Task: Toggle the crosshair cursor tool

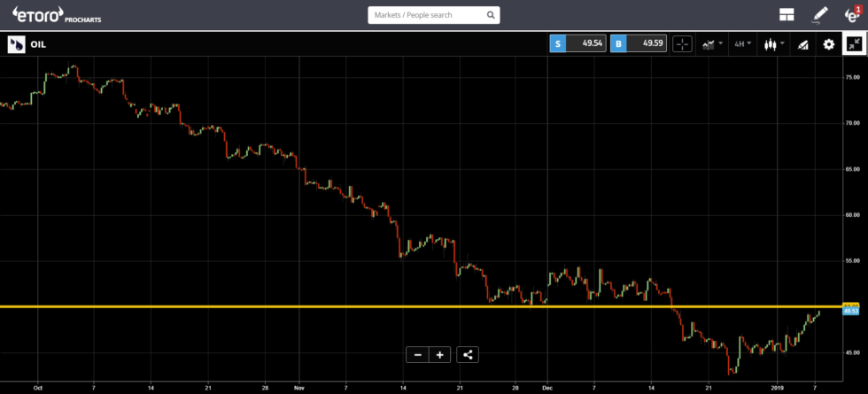Action: pos(682,44)
